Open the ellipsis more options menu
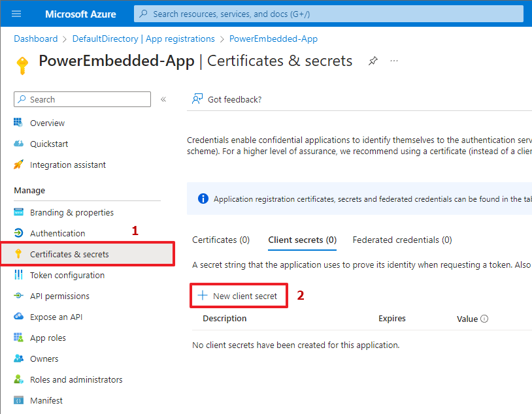This screenshot has height=414, width=532. click(394, 61)
